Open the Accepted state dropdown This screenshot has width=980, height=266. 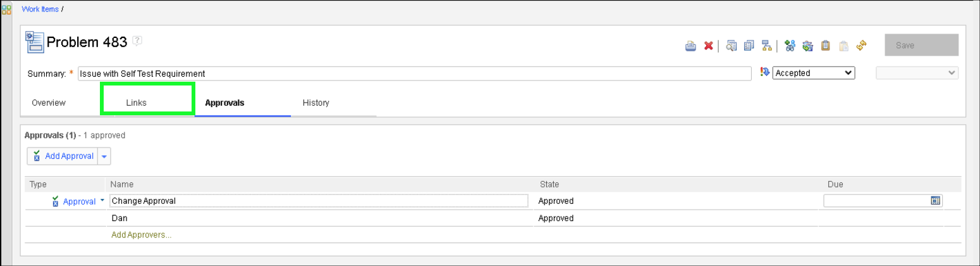(x=814, y=73)
